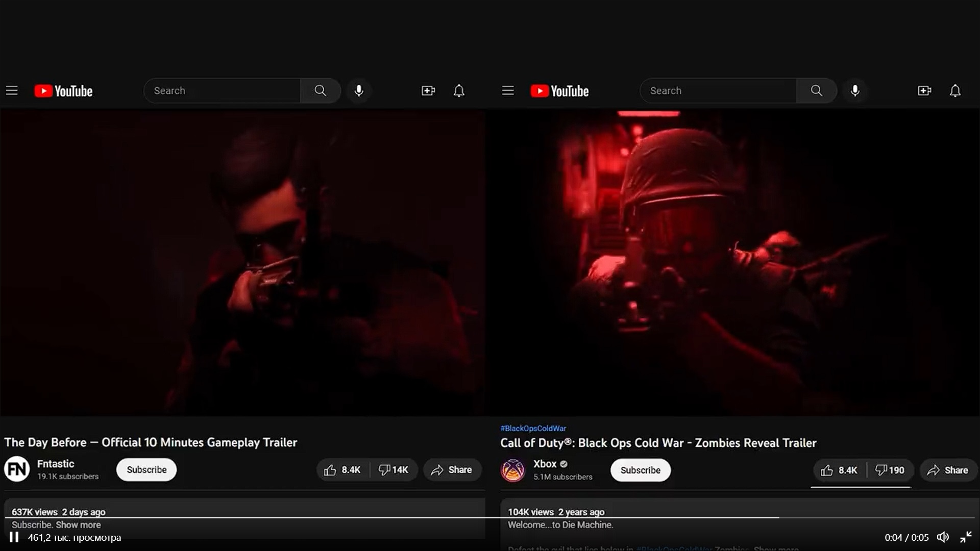Expand description via Show more under Fntastic video

(x=78, y=525)
